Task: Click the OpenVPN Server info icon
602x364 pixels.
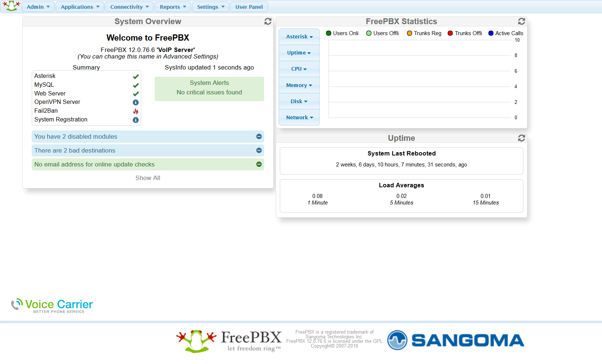Action: 136,102
